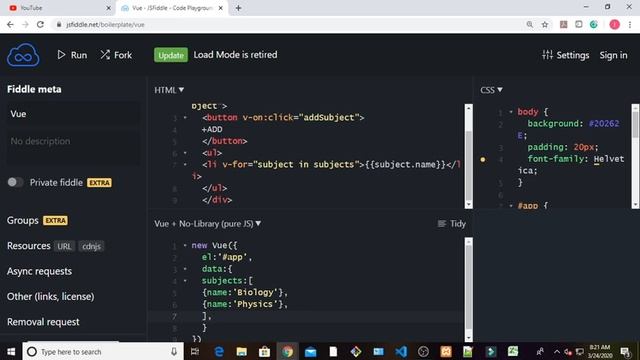Image resolution: width=640 pixels, height=360 pixels.
Task: Click the taskbar clock and date
Action: click(600, 351)
